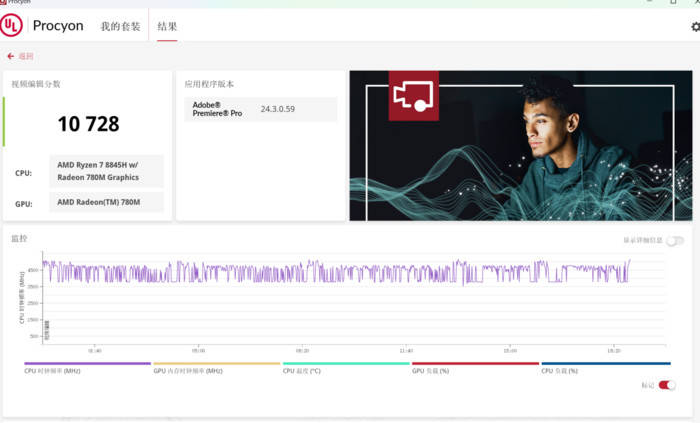Click the red back arrow icon
Image resolution: width=700 pixels, height=423 pixels.
pos(11,56)
